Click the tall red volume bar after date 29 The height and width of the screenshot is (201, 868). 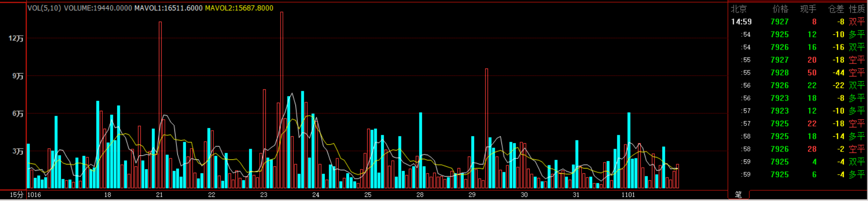click(487, 128)
